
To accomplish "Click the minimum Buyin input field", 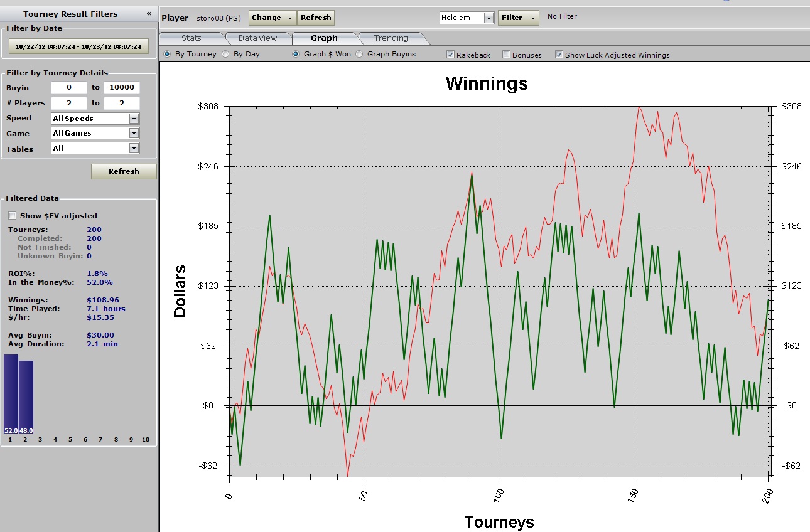I will (x=68, y=88).
